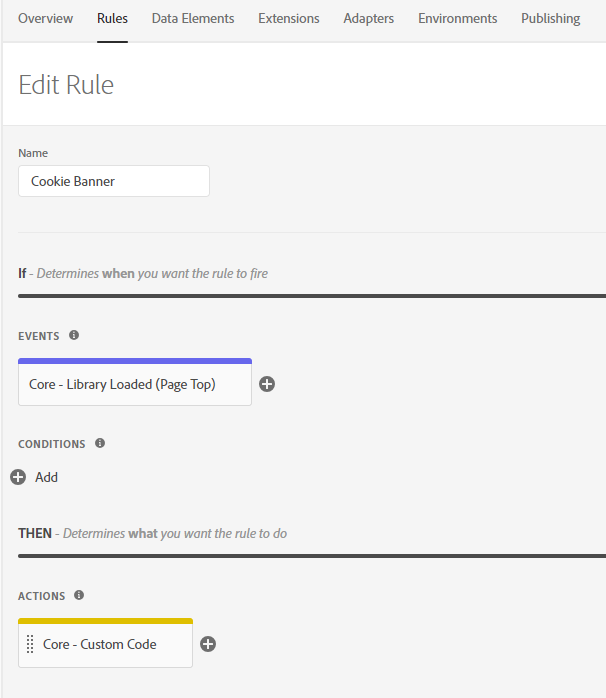Click the info icon next to CONDITIONS
Image resolution: width=606 pixels, height=698 pixels.
[100, 443]
